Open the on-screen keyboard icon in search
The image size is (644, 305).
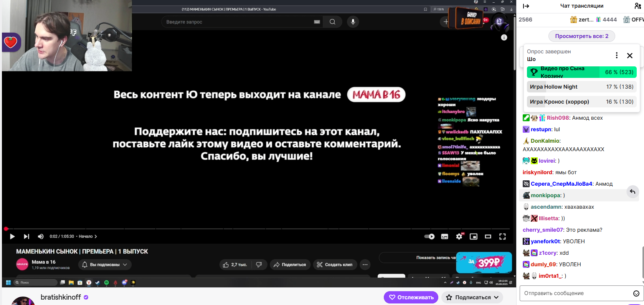pyautogui.click(x=317, y=22)
